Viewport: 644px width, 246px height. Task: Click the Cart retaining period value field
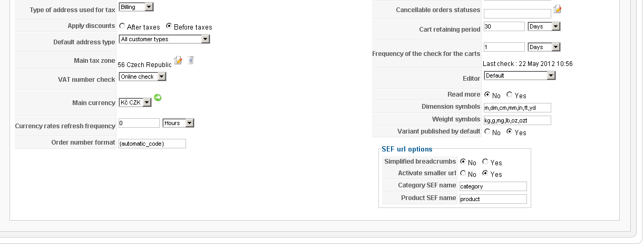(x=504, y=26)
